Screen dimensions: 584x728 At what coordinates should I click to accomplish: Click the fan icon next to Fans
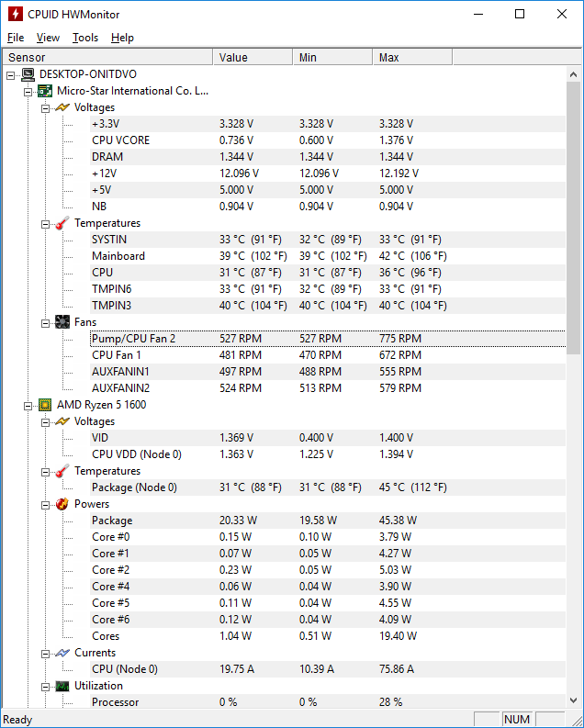tap(62, 322)
